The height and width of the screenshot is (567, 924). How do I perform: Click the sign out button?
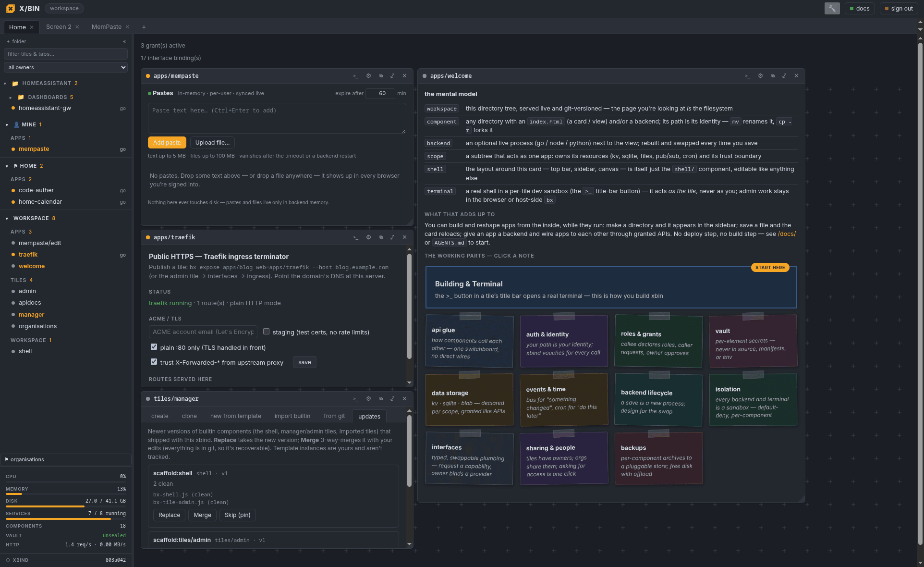click(899, 8)
